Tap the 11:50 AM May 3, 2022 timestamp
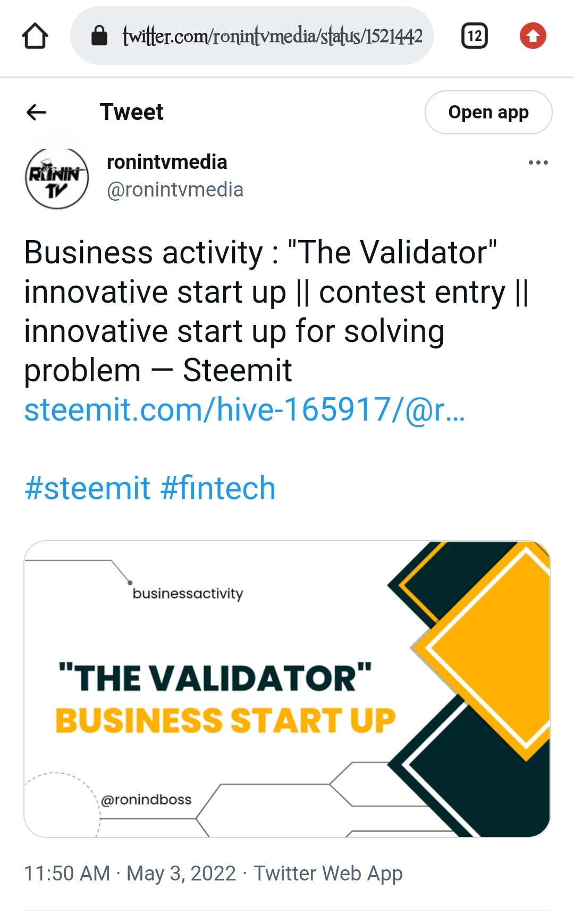This screenshot has width=574, height=924. click(130, 874)
